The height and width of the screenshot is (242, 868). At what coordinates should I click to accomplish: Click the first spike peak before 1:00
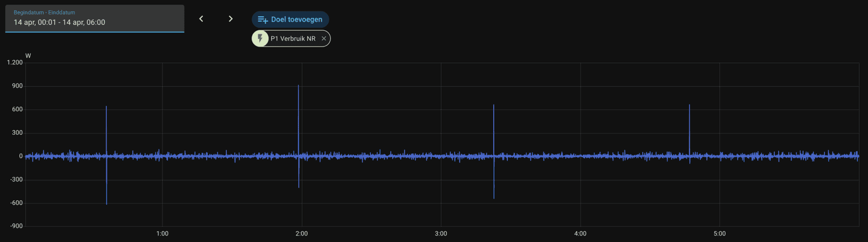tap(106, 107)
